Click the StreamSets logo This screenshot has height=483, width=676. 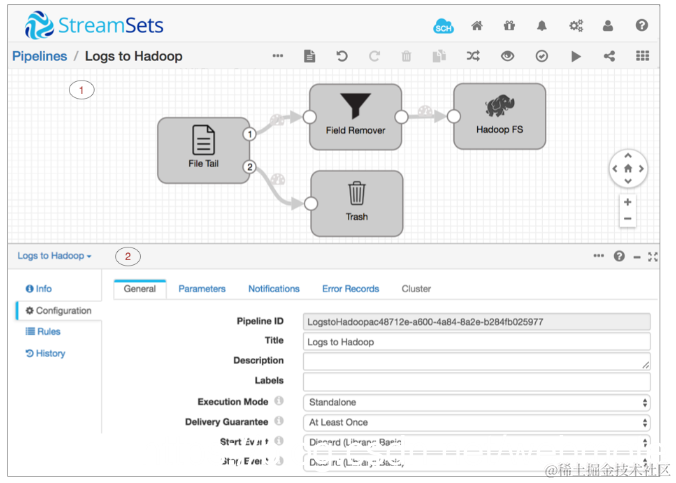[x=94, y=25]
